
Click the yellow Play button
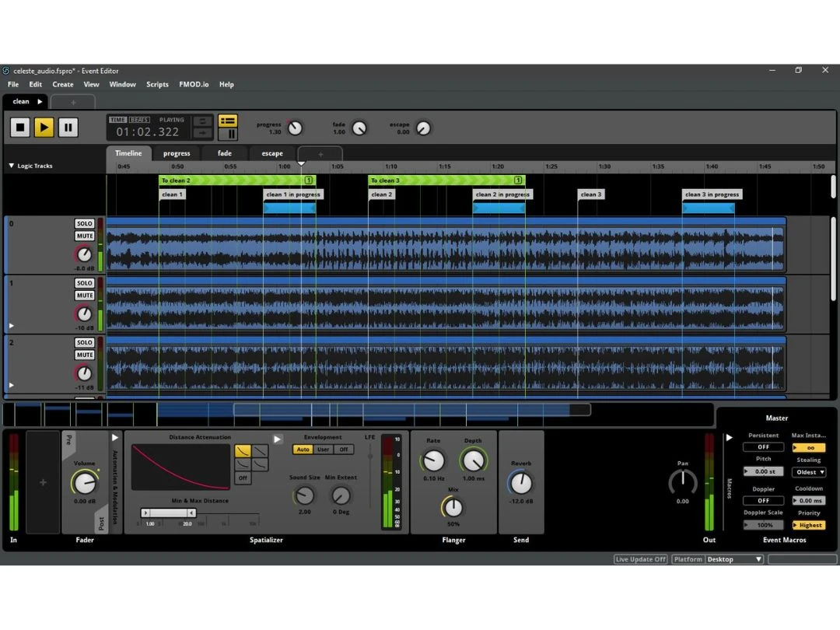click(44, 127)
